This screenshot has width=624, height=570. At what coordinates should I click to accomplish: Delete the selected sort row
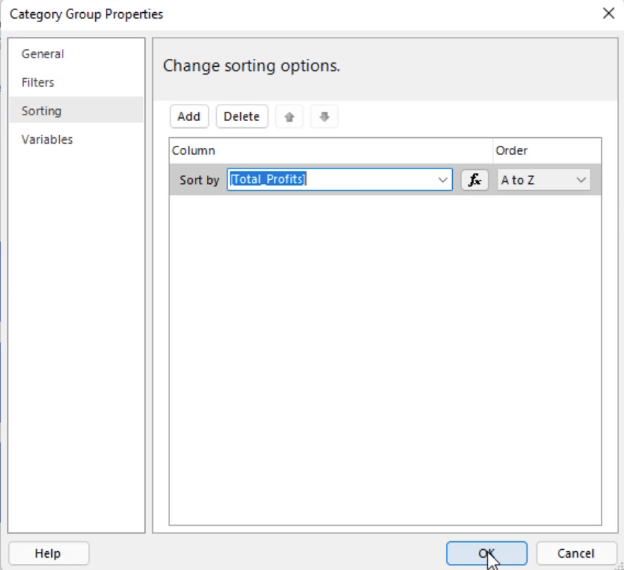tap(242, 117)
